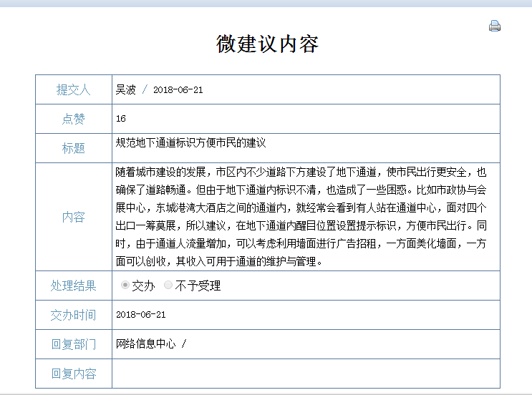Image resolution: width=532 pixels, height=395 pixels.
Task: Click the like count value 16
Action: [x=121, y=119]
